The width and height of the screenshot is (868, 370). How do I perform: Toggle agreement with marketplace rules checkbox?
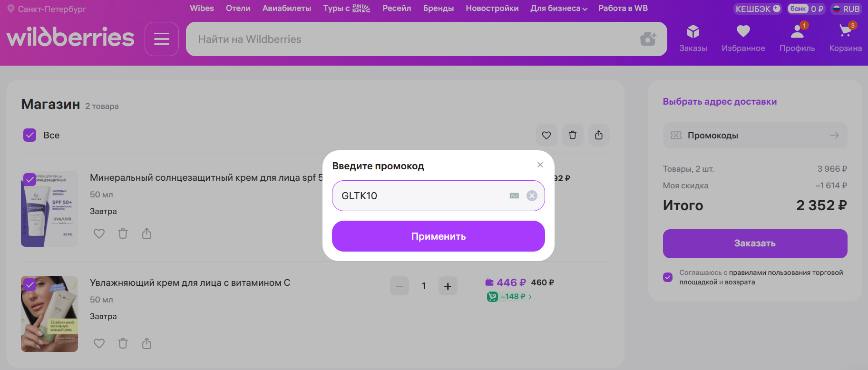point(668,277)
